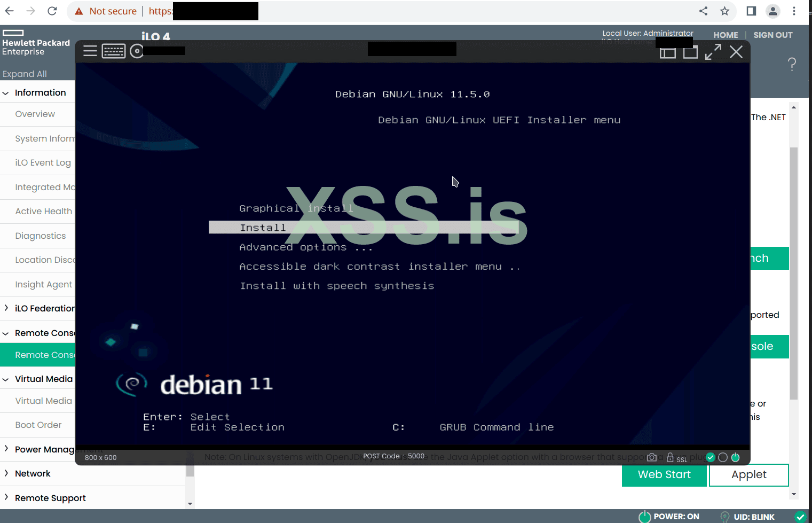Open the virtual keyboard icon in console
This screenshot has width=812, height=523.
[x=114, y=51]
